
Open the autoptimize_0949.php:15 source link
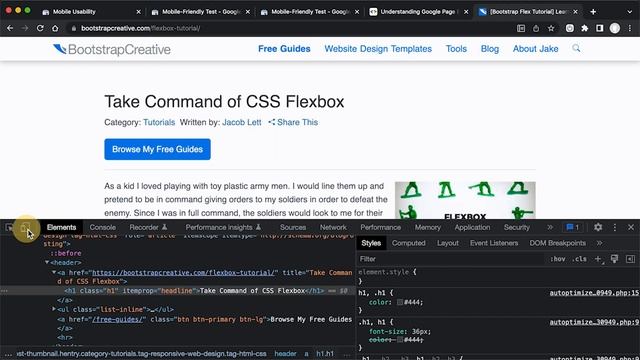[594, 293]
